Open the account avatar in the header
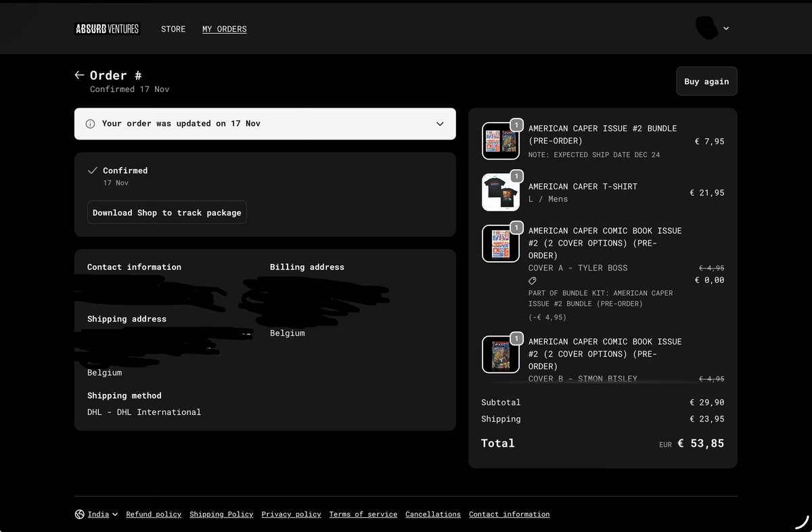812x532 pixels. [707, 28]
